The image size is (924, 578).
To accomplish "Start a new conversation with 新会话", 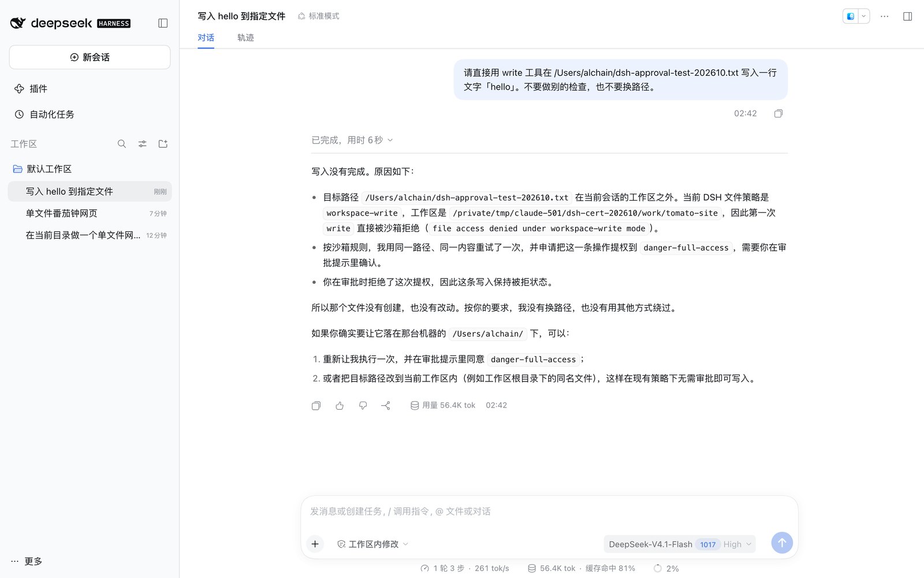I will click(x=90, y=57).
